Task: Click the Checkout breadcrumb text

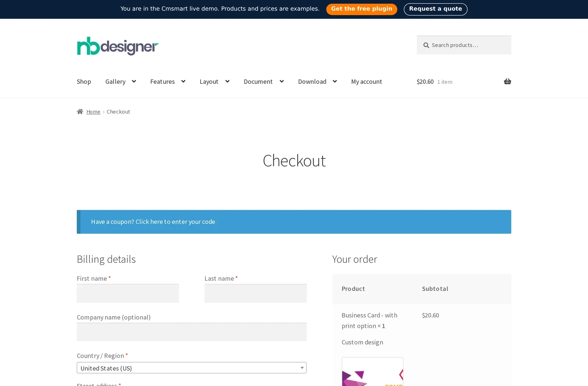Action: [118, 112]
